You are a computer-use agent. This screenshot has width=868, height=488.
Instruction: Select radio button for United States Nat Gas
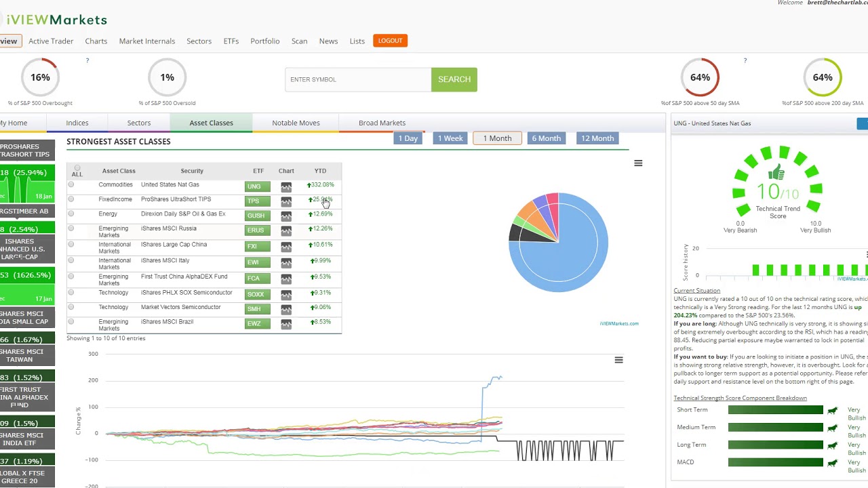coord(71,184)
